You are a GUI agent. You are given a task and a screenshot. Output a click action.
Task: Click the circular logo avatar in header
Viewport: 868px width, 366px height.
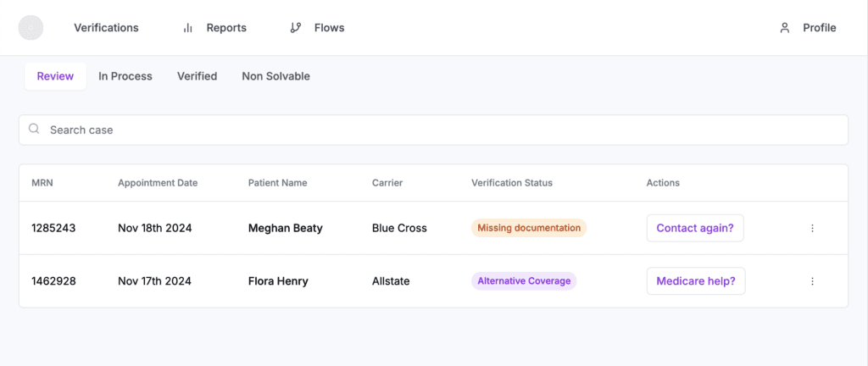31,28
